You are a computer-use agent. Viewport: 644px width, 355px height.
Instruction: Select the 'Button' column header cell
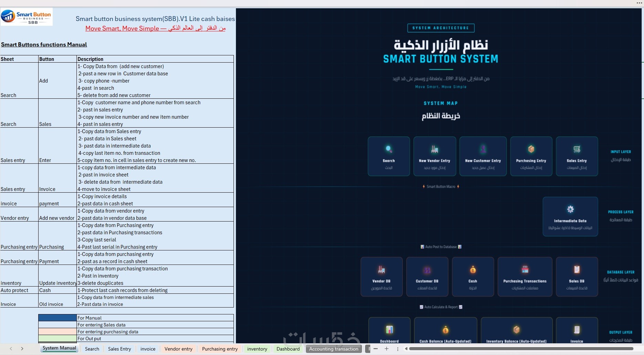click(x=58, y=59)
